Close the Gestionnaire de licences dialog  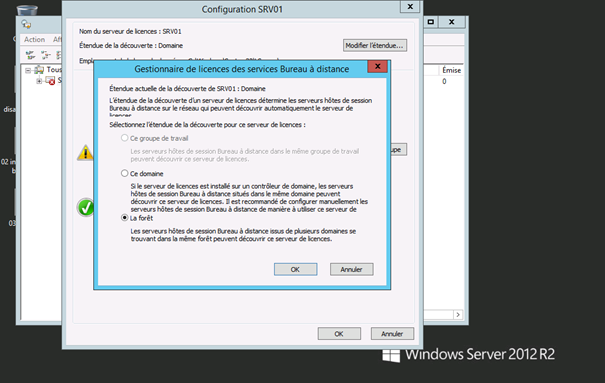(x=378, y=66)
